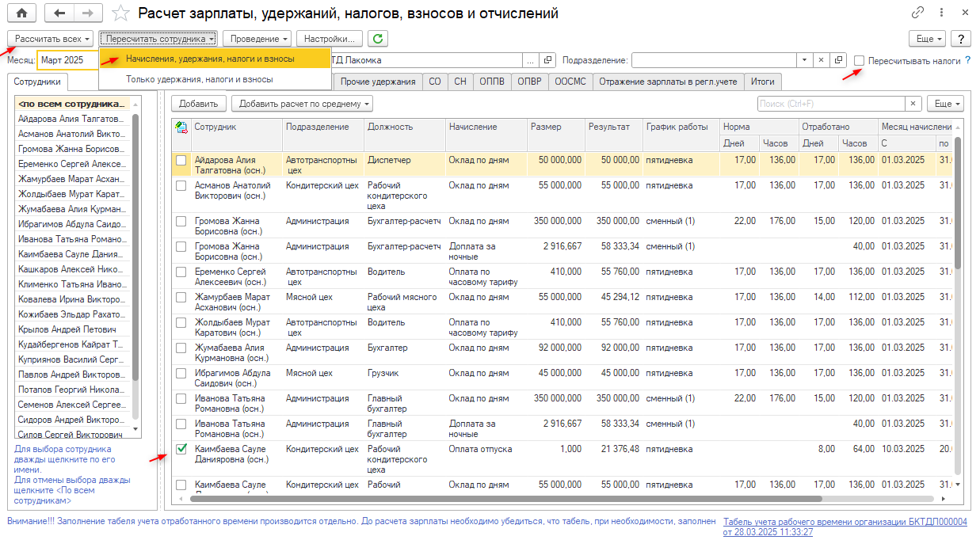Go back with the left arrow
Viewport: 980px width, 540px height.
coord(58,13)
